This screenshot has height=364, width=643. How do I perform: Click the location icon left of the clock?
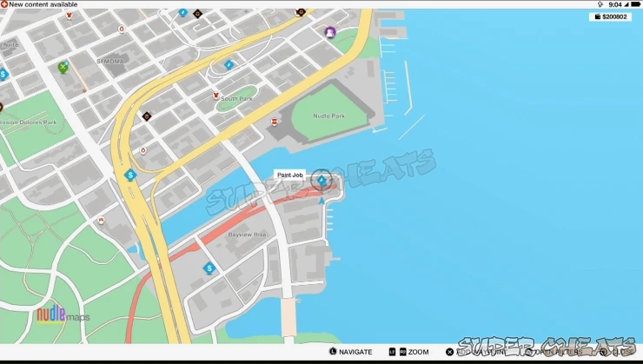pyautogui.click(x=600, y=4)
